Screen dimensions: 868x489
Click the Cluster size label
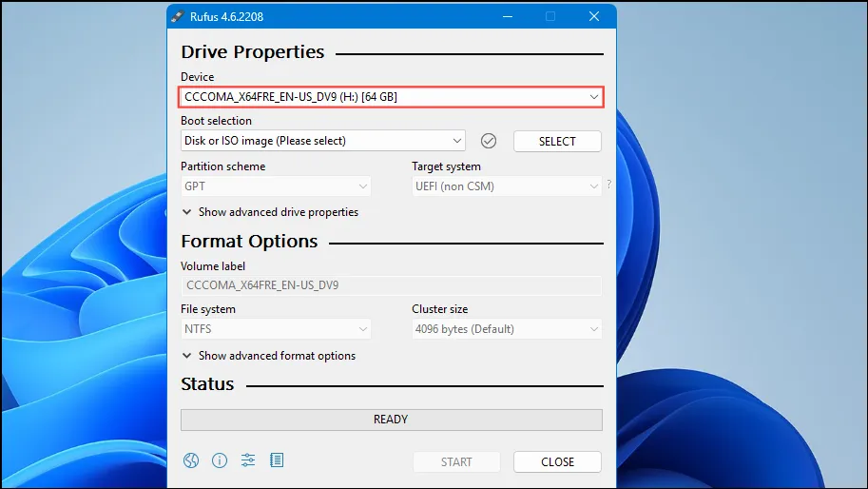[x=439, y=309]
